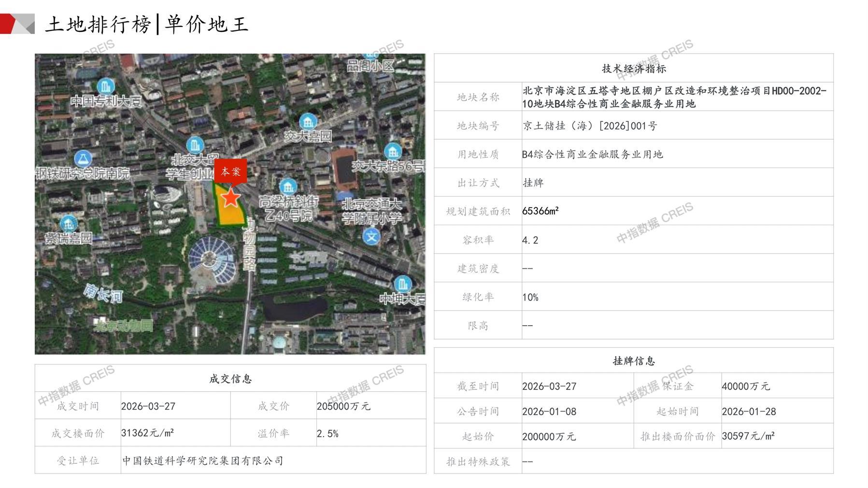Click the building icon above 交大嘉园
868x488 pixels.
(308, 121)
